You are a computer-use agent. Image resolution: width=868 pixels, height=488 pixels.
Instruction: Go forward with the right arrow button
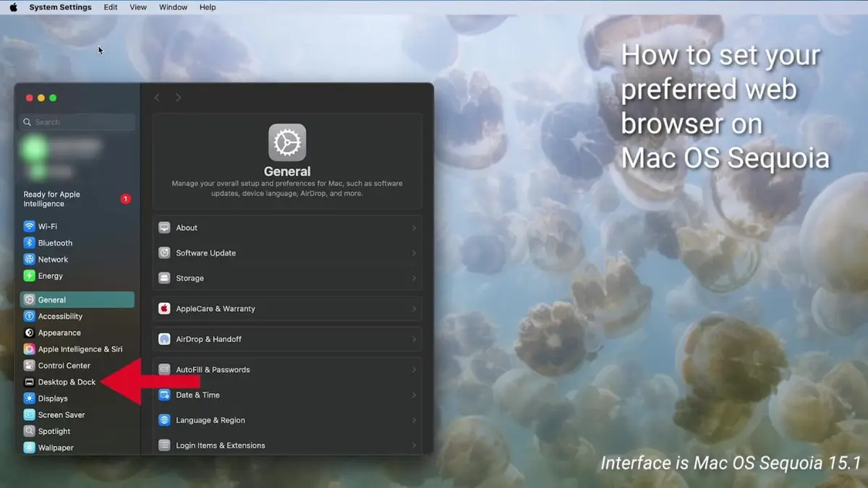(178, 98)
